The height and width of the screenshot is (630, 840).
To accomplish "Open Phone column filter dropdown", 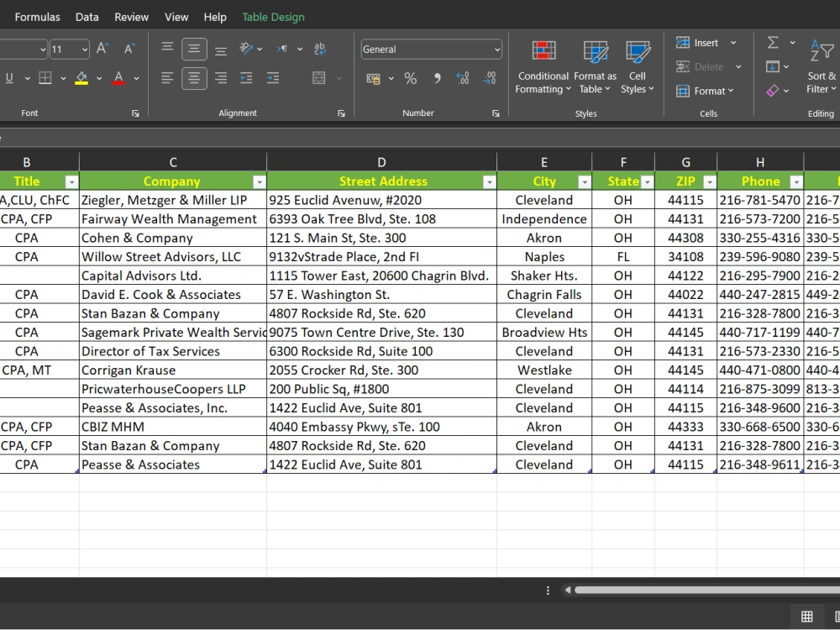I will [x=796, y=182].
